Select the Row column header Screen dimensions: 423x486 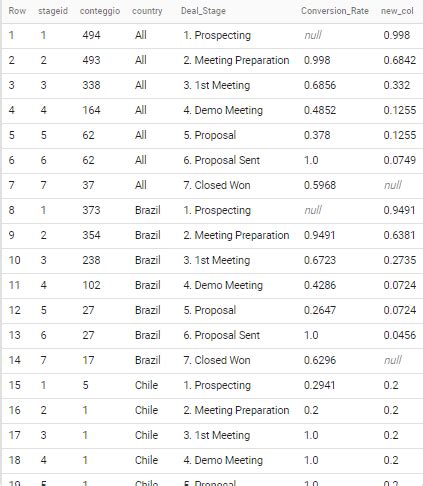point(17,11)
